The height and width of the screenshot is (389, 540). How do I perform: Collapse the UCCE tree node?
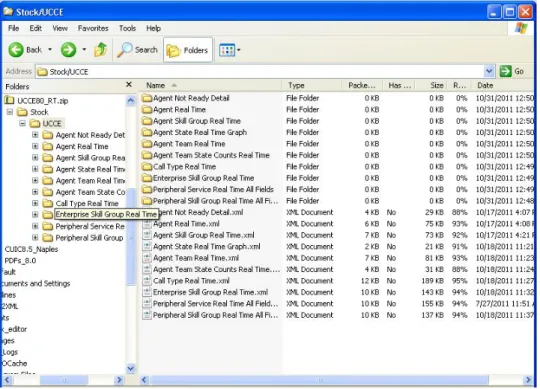pyautogui.click(x=22, y=124)
